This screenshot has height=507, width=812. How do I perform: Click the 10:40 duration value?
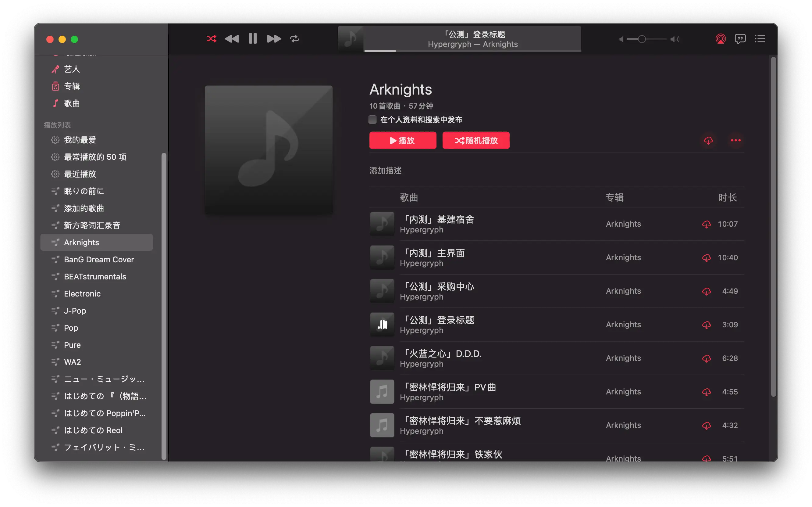(728, 257)
